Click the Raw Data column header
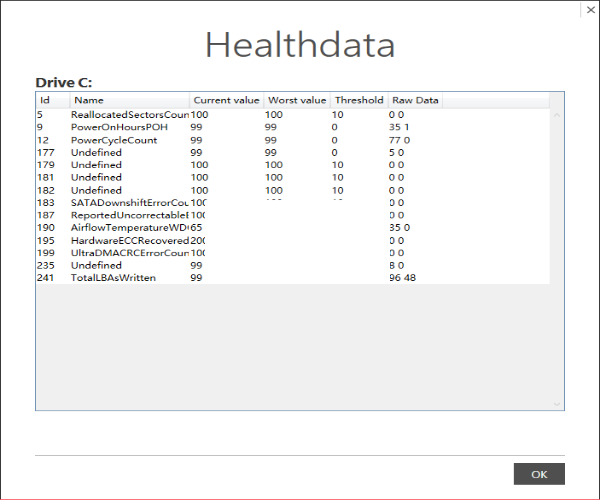 tap(415, 100)
